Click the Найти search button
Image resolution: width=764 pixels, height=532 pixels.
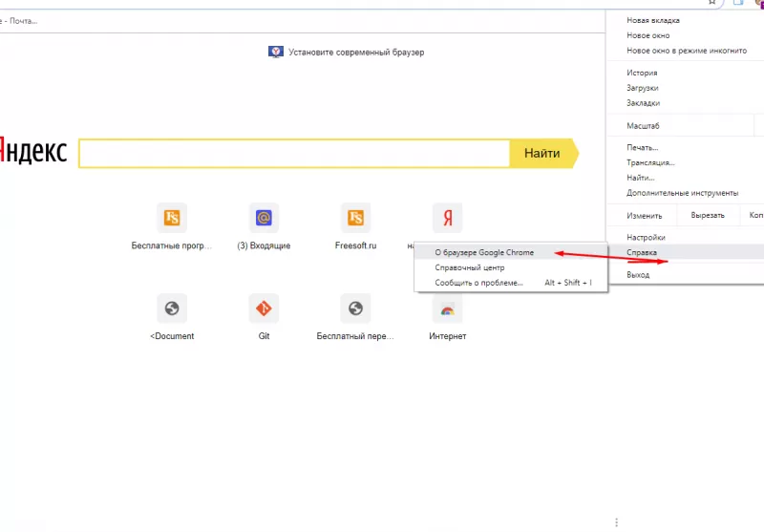pos(542,154)
